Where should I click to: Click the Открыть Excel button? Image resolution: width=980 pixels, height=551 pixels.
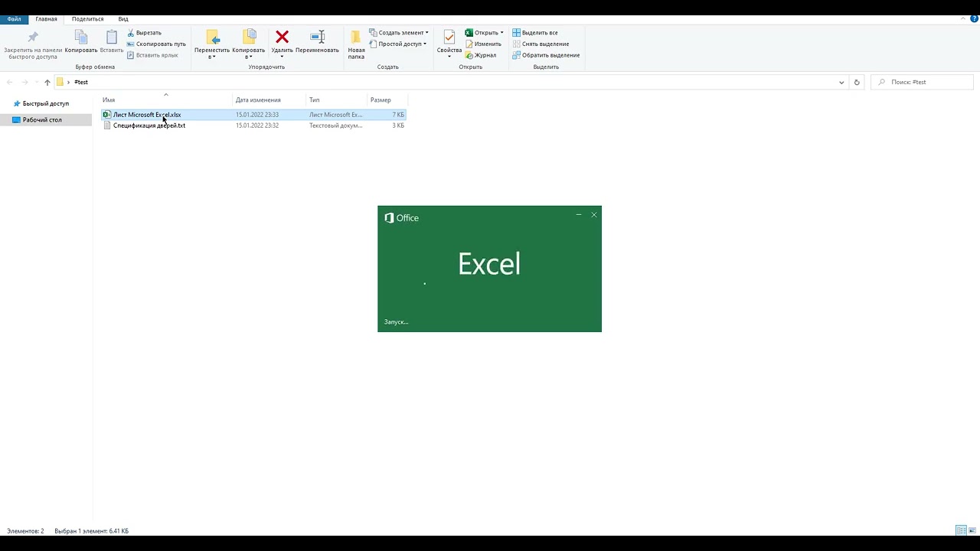tap(482, 33)
